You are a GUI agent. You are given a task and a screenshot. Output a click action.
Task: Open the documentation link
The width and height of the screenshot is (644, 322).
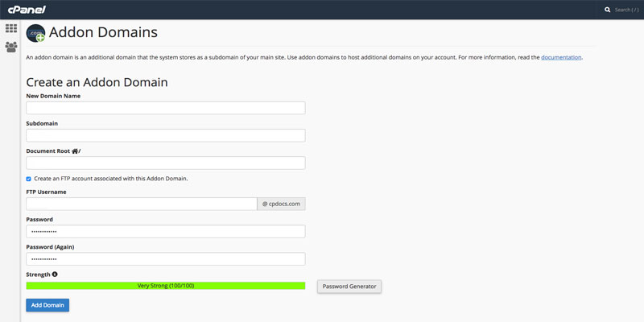(561, 57)
